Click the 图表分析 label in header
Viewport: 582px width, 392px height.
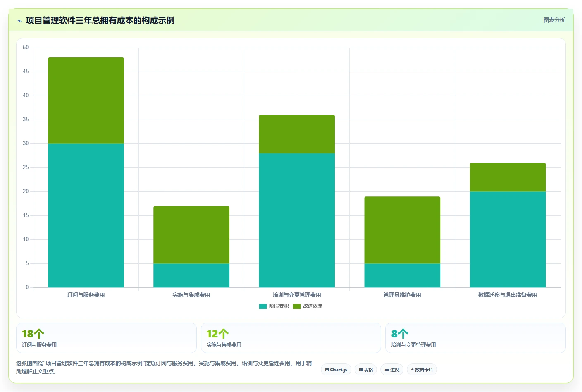point(554,20)
